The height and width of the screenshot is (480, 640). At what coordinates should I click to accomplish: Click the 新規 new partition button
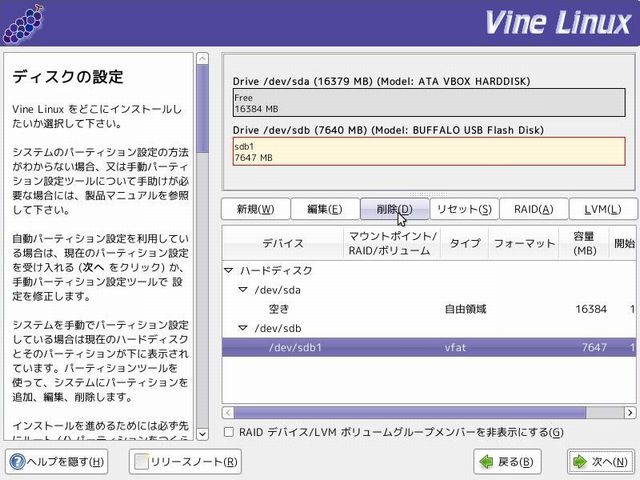(x=255, y=209)
